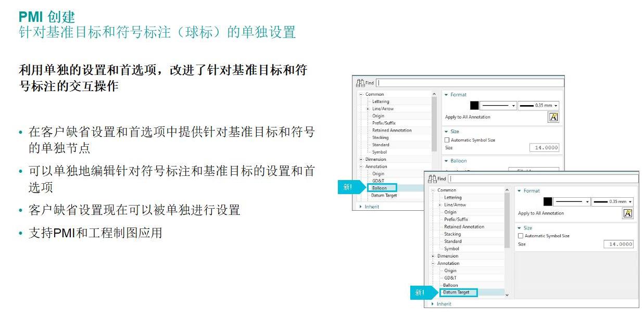
Task: Select Symbol in front dialog tree
Action: tap(452, 249)
